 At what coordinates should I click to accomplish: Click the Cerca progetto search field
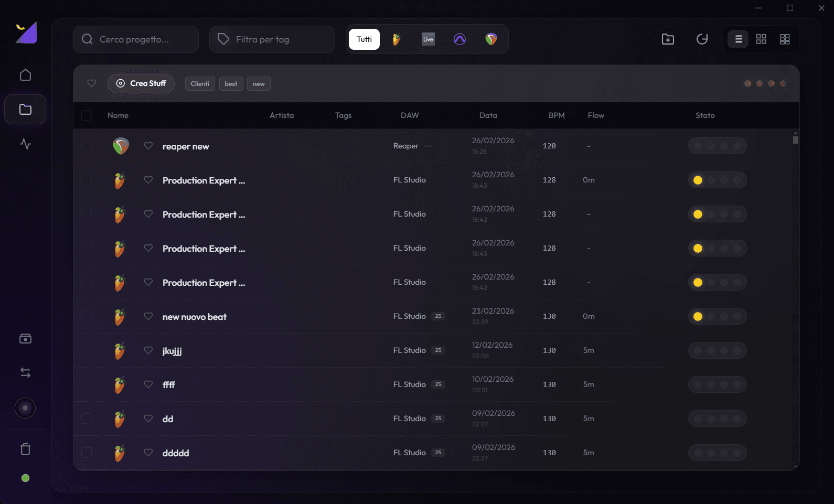pyautogui.click(x=136, y=39)
